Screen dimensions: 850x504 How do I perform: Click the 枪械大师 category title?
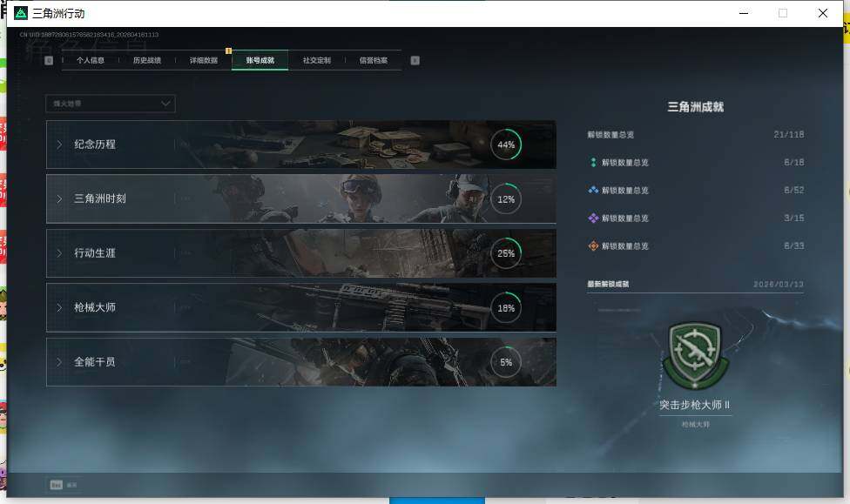click(x=95, y=307)
